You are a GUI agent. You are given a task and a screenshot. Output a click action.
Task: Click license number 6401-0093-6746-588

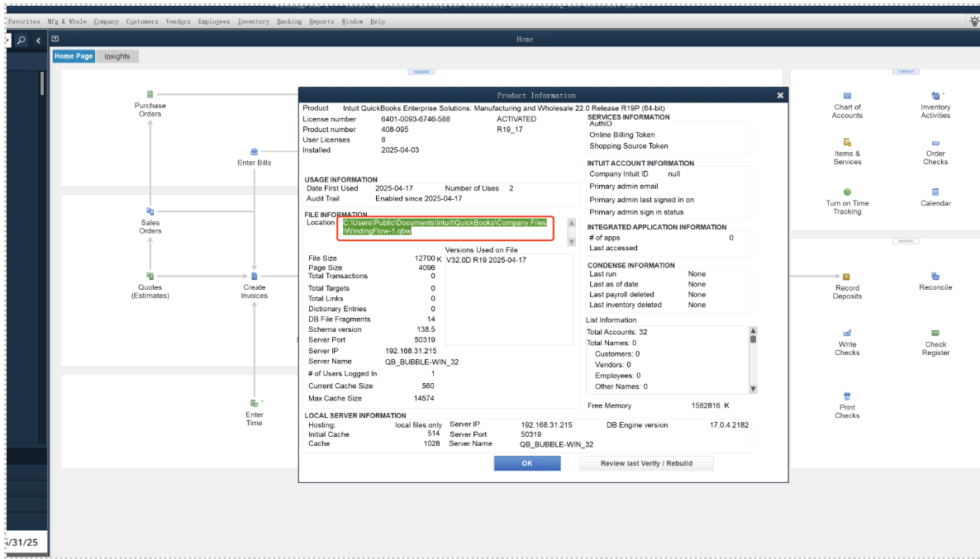[x=416, y=119]
